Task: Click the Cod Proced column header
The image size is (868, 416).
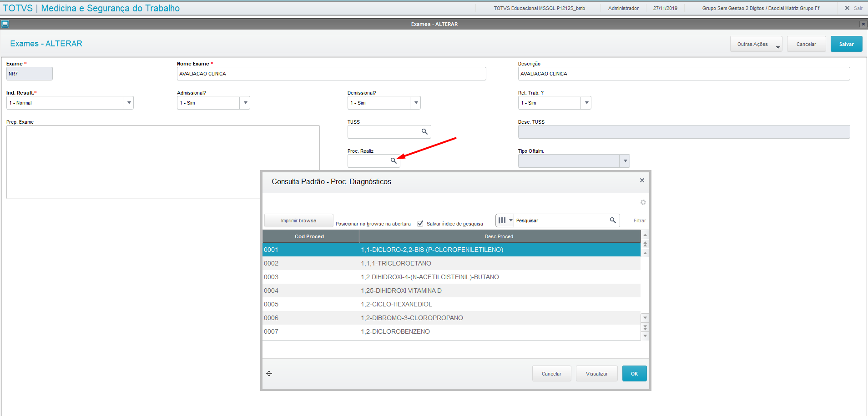Action: [x=311, y=236]
